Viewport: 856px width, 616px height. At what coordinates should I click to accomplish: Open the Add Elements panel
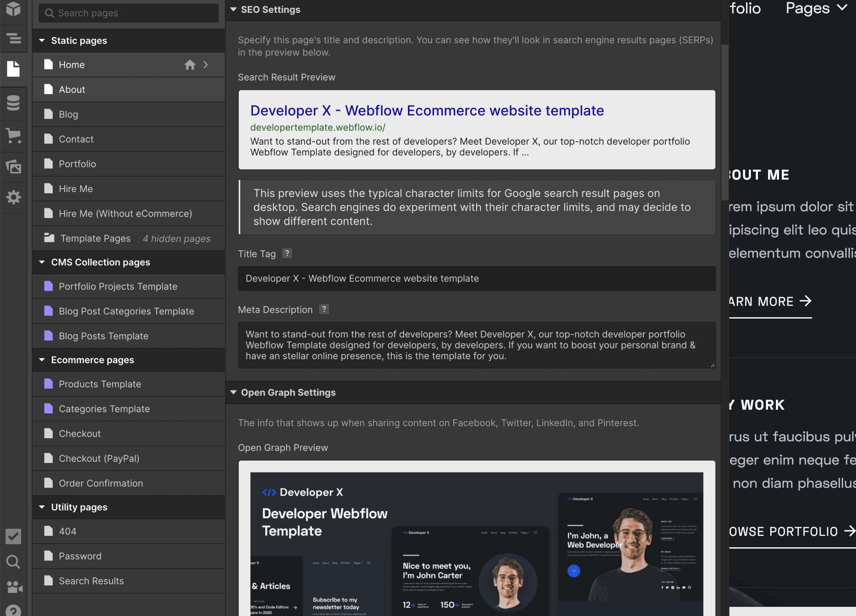(x=12, y=9)
